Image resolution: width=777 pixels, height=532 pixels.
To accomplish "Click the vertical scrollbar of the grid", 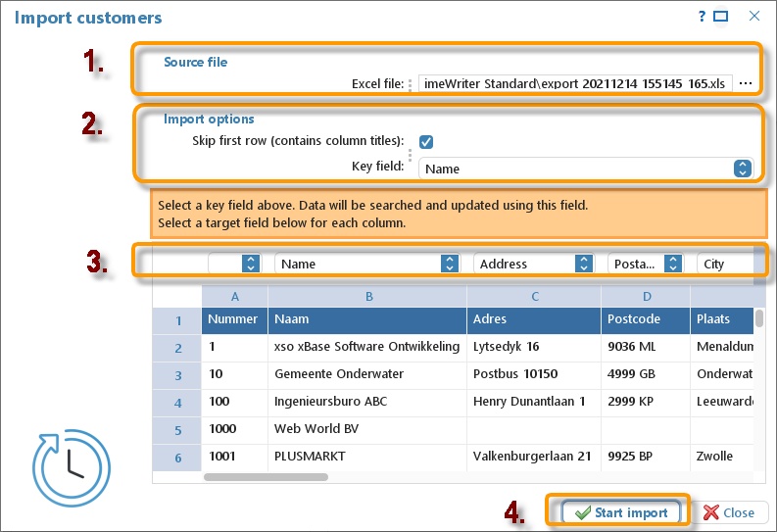I will coord(758,318).
